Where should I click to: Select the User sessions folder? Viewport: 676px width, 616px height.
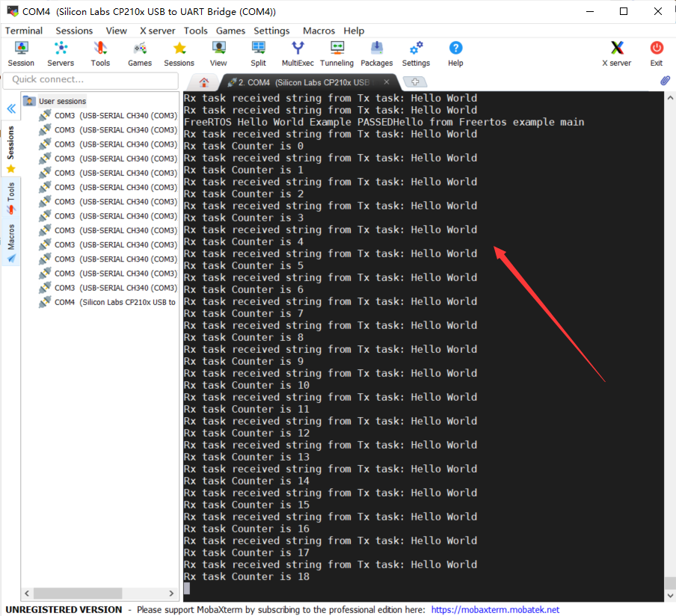point(55,101)
